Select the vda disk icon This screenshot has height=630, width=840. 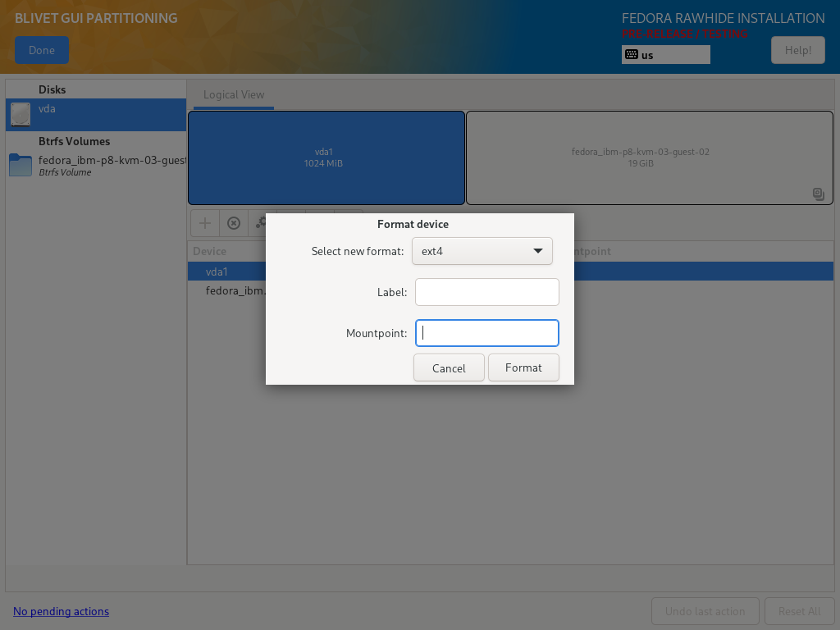pyautogui.click(x=21, y=115)
